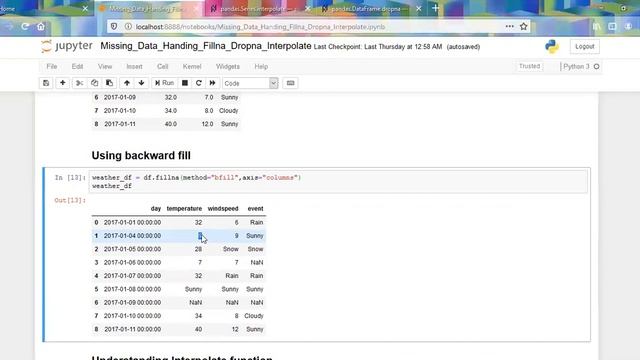Click the Python logo icon
This screenshot has height=360, width=640.
[x=552, y=47]
